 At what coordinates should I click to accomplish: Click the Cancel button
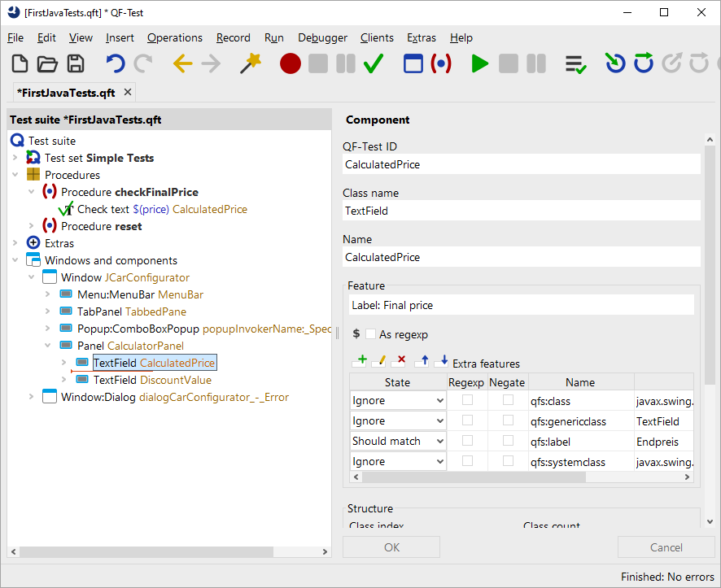(666, 547)
